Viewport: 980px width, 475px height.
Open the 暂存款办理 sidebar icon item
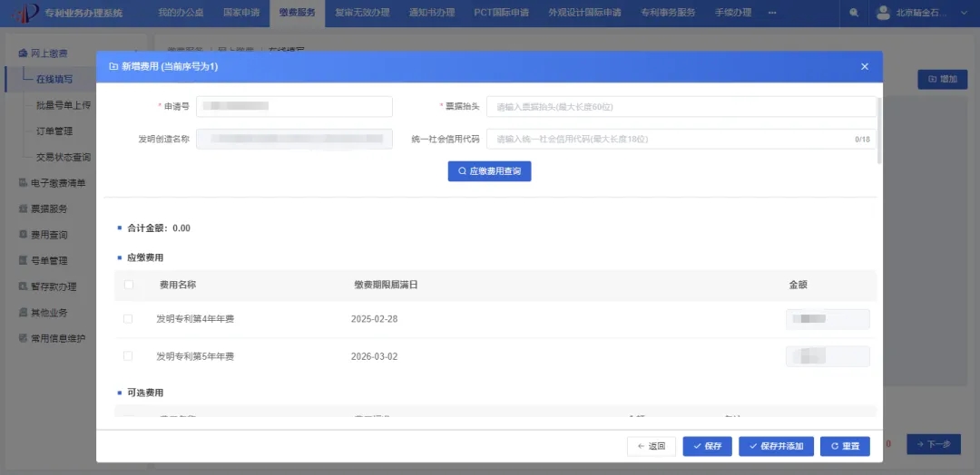pyautogui.click(x=23, y=287)
